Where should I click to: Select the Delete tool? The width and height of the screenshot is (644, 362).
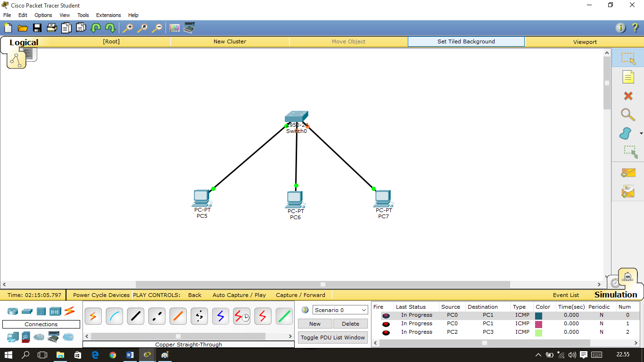pyautogui.click(x=628, y=96)
